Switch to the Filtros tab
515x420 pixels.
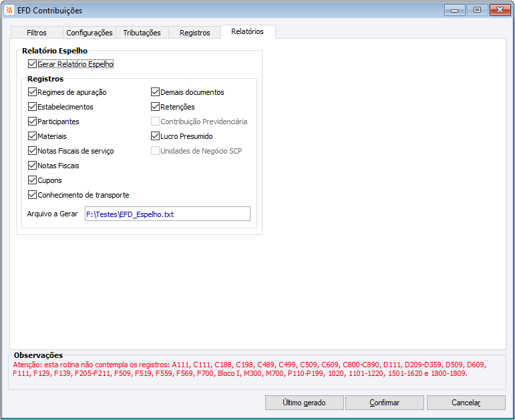(x=37, y=33)
